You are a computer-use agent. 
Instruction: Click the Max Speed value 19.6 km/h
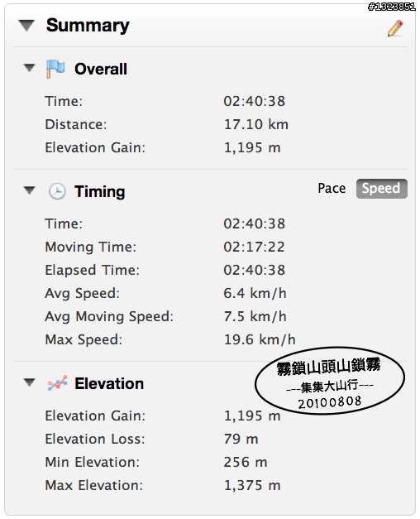[x=260, y=339]
